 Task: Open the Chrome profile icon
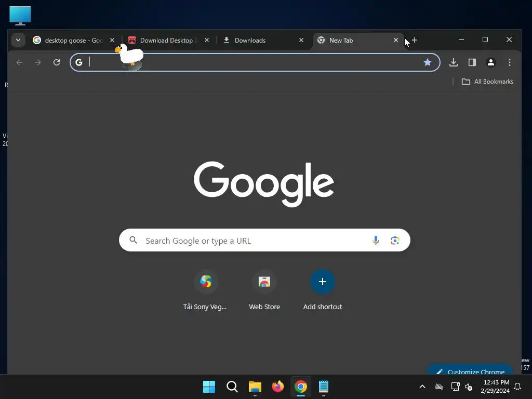click(x=490, y=62)
